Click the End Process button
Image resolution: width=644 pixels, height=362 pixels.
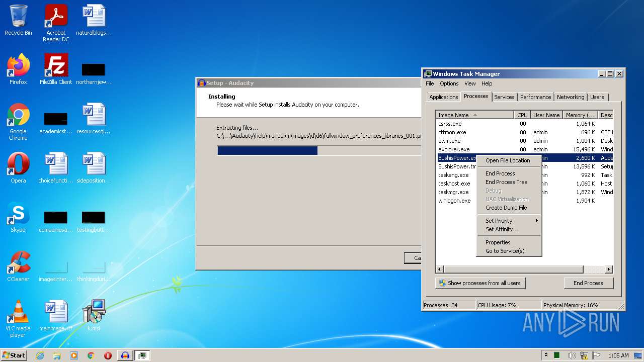pyautogui.click(x=588, y=283)
